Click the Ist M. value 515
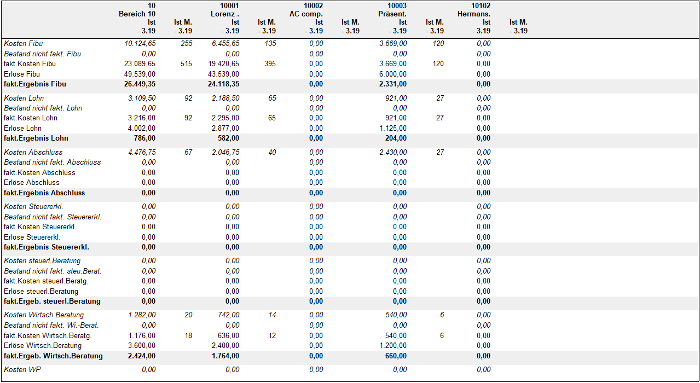 pos(187,64)
